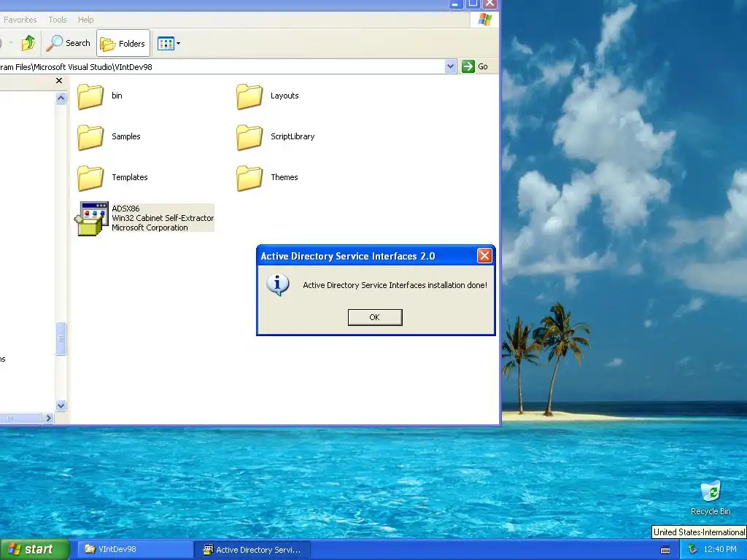Open the Tools menu

pos(58,20)
